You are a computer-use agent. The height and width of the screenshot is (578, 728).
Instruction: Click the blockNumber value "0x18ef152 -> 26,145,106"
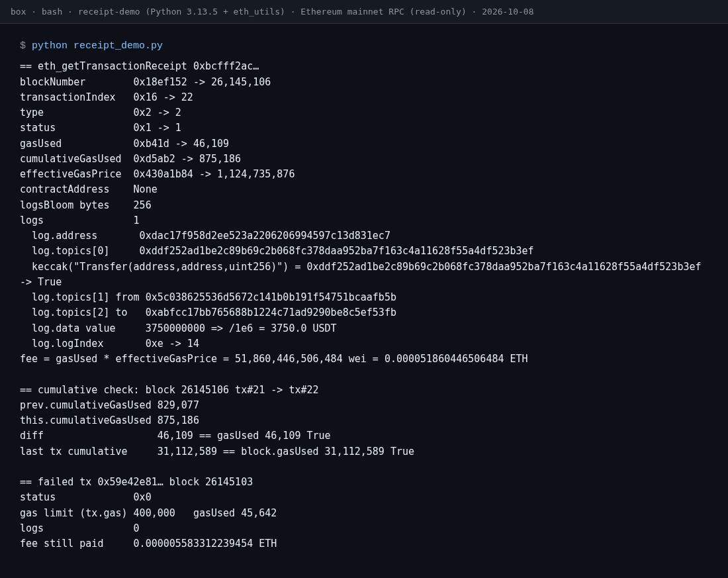[202, 82]
